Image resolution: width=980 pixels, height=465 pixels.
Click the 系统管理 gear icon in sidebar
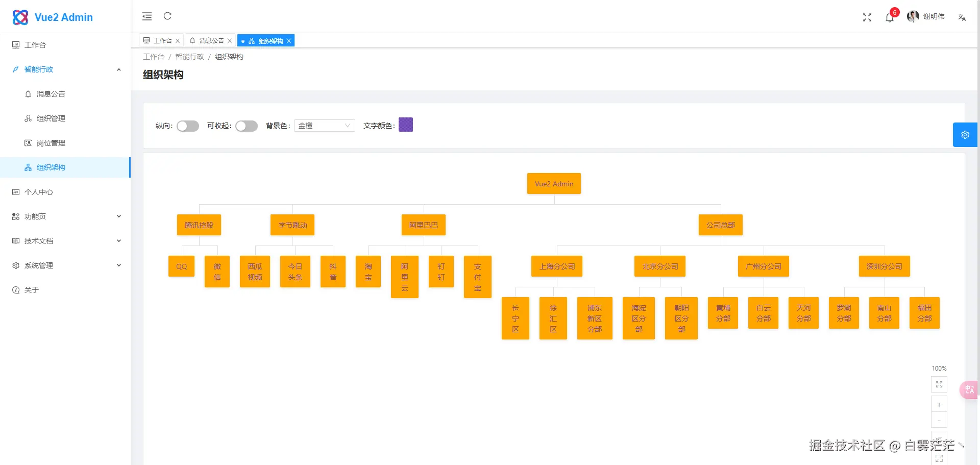tap(16, 265)
